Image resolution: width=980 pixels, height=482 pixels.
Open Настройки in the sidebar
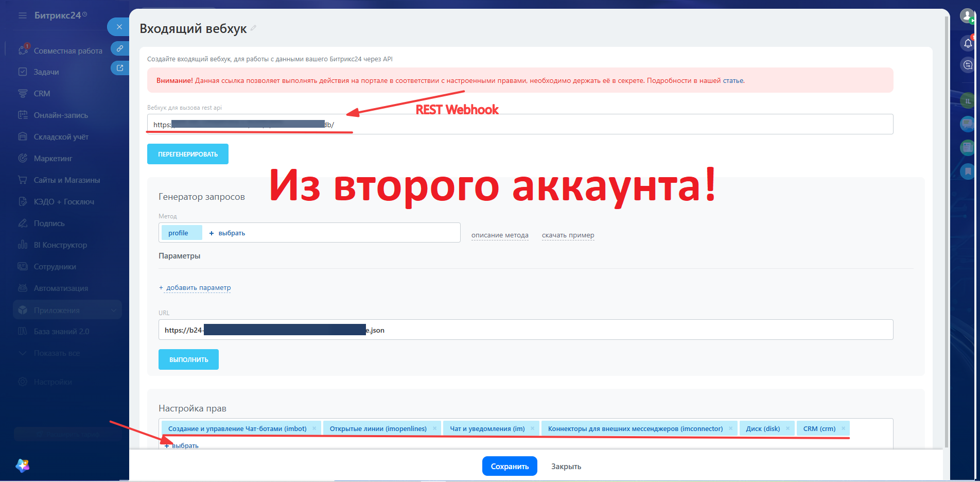(x=52, y=382)
